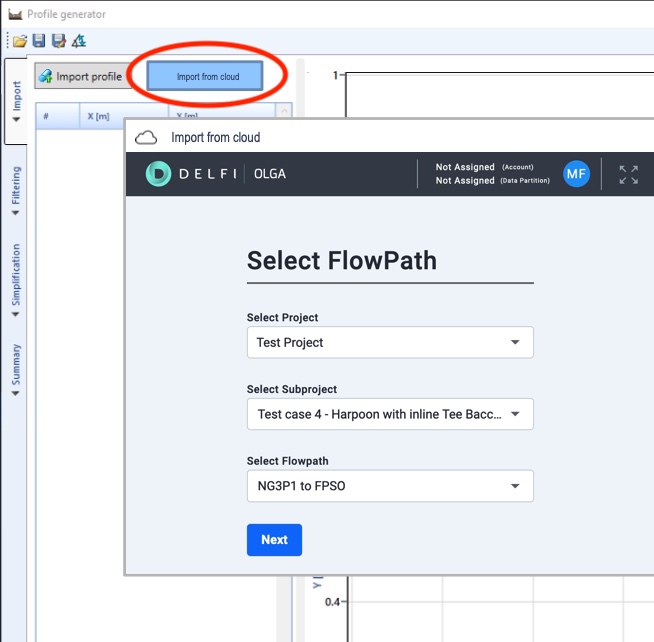654x642 pixels.
Task: Click the table scrollbar up arrow
Action: point(284,111)
